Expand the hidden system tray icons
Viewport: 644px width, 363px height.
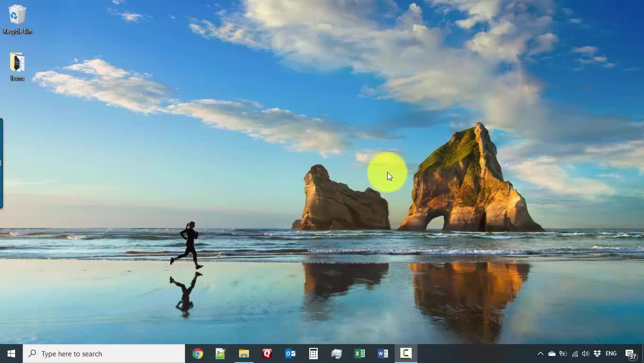click(x=540, y=354)
